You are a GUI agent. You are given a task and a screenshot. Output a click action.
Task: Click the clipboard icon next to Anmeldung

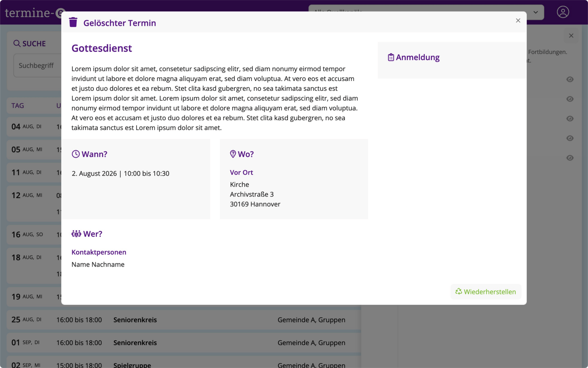pos(391,57)
